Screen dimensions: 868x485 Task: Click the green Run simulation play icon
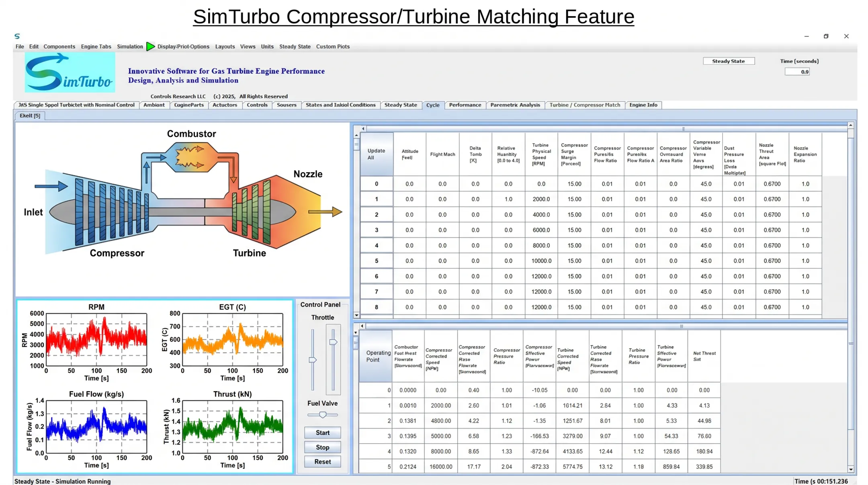tap(150, 47)
